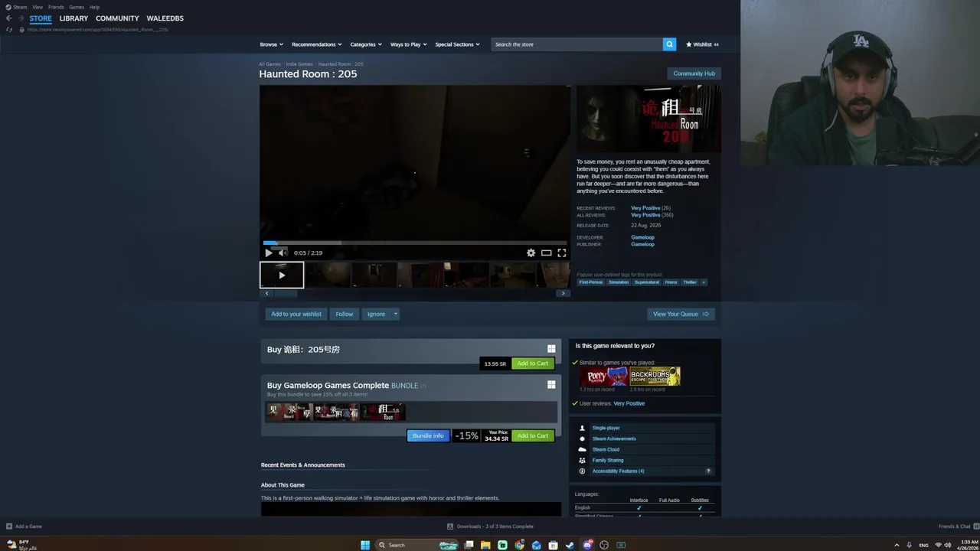The height and width of the screenshot is (551, 980).
Task: Select the first trailer video thumbnail
Action: coord(282,275)
